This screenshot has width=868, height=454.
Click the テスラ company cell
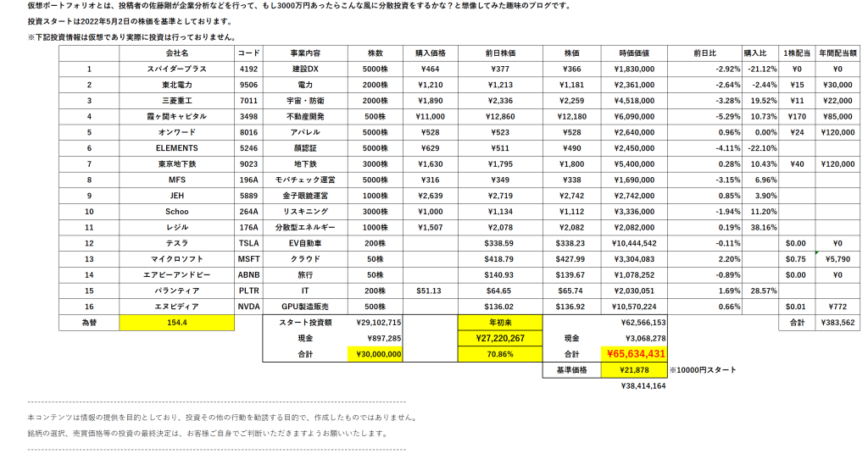click(176, 243)
